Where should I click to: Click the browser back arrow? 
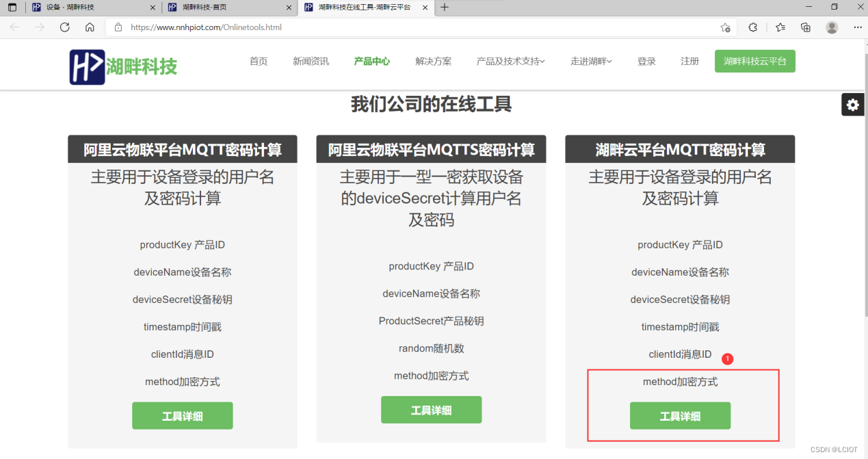click(15, 27)
